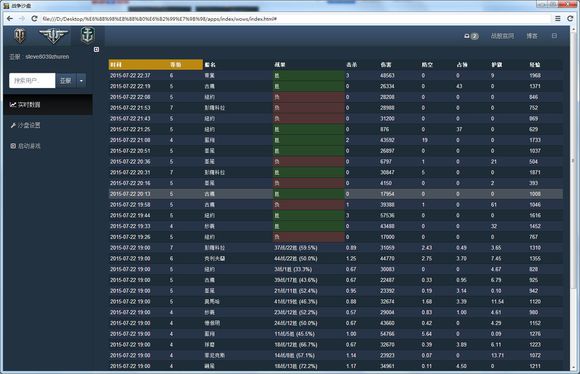Click the green victory cell in 19:44 row
Viewport: 580px width, 374px height.
pyautogui.click(x=308, y=215)
